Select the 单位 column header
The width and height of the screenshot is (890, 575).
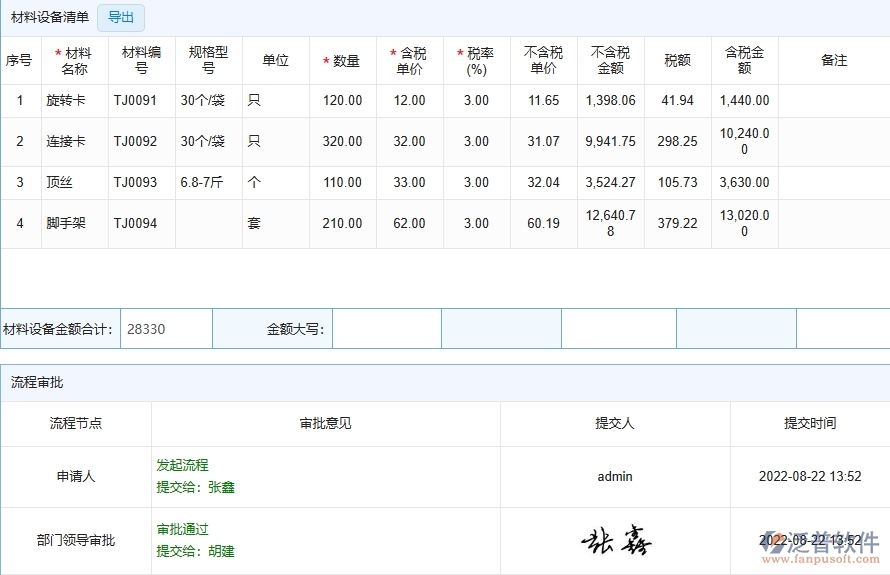[x=275, y=60]
